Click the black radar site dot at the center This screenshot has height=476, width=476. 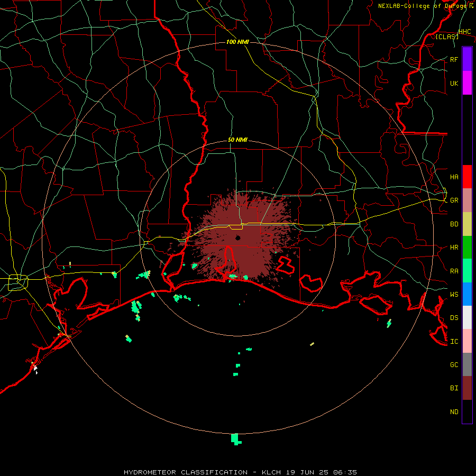[237, 237]
